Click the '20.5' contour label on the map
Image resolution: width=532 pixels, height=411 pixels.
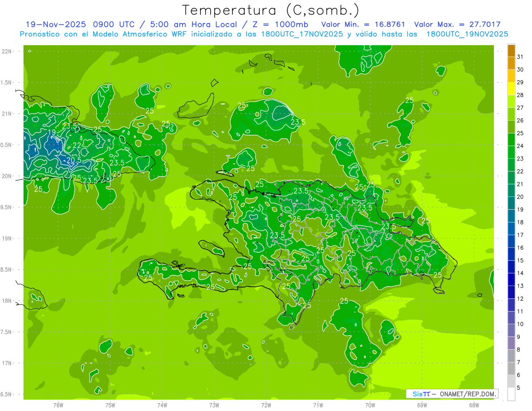pos(74,160)
